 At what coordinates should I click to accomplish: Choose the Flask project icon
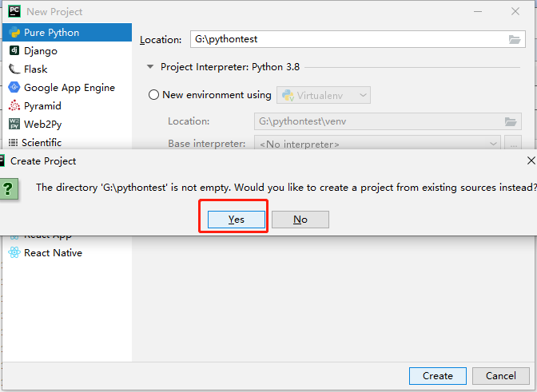(x=14, y=69)
